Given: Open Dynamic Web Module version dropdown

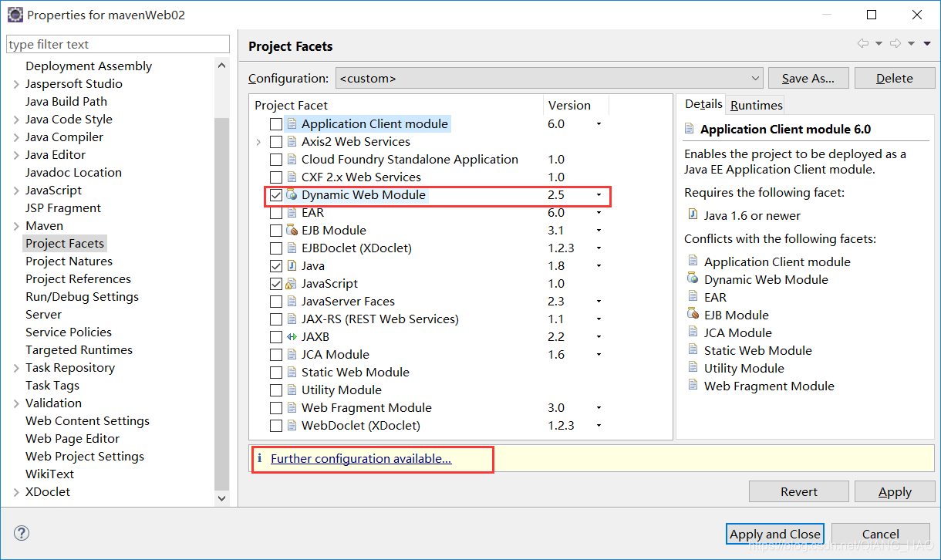Looking at the screenshot, I should (599, 195).
